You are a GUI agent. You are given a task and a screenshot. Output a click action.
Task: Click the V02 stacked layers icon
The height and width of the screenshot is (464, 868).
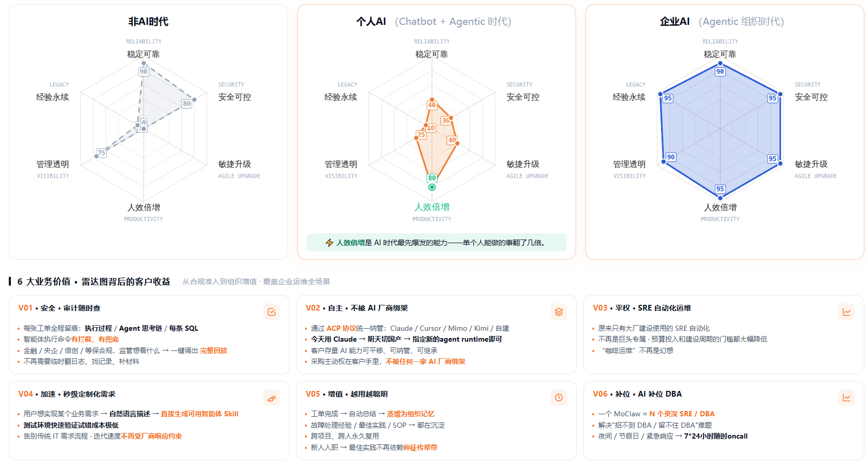pyautogui.click(x=558, y=312)
